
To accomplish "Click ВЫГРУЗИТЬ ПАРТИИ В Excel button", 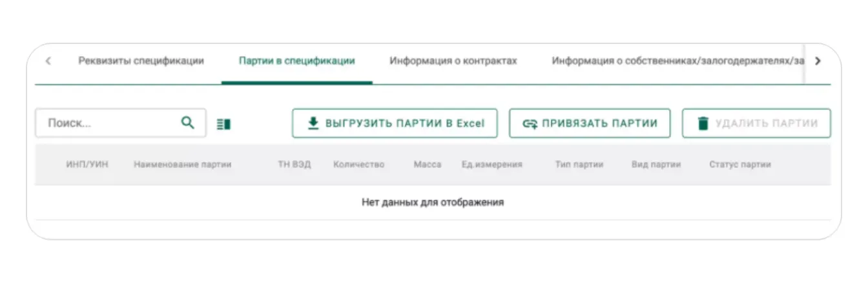I will coord(395,123).
